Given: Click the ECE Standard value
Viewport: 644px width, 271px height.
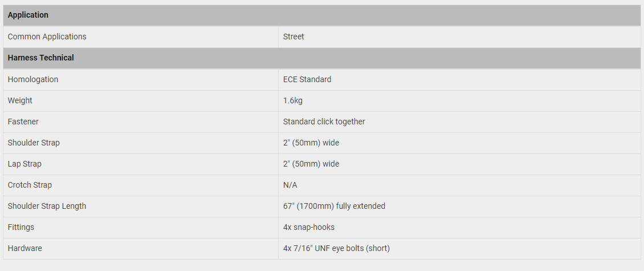Looking at the screenshot, I should point(307,79).
